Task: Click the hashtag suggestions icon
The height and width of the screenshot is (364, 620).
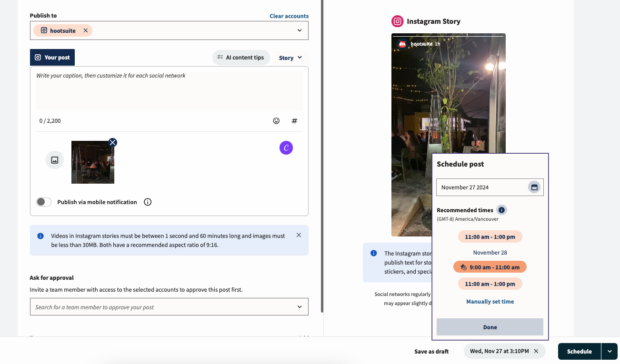Action: [x=294, y=121]
